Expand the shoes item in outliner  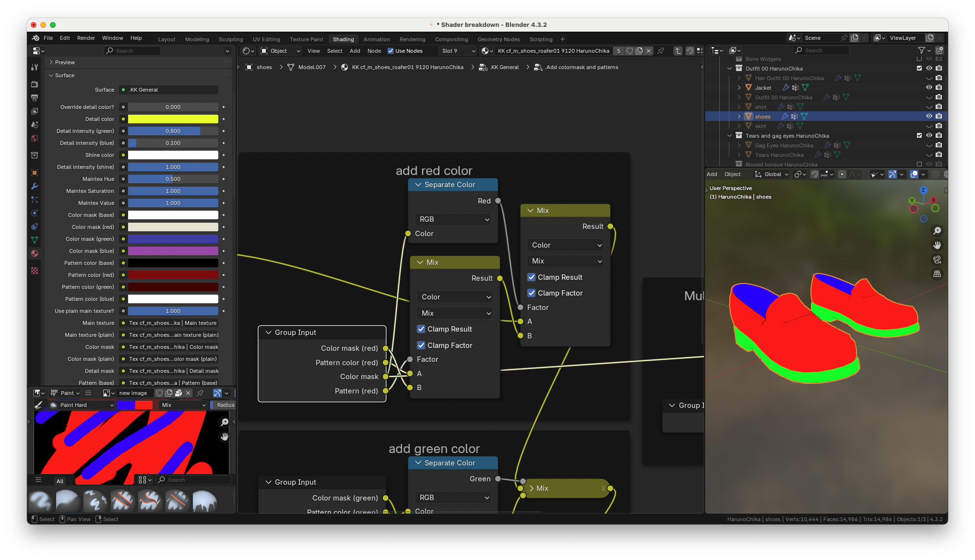pyautogui.click(x=739, y=117)
